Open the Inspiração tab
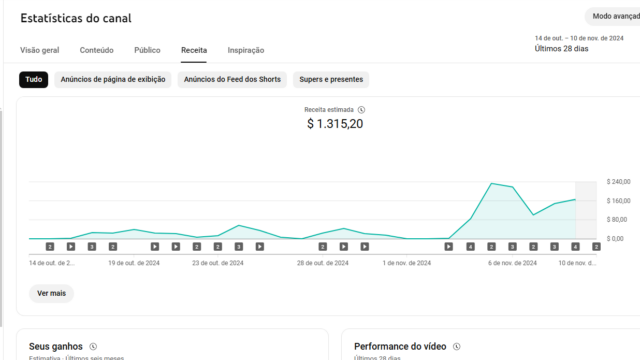This screenshot has height=360, width=640. click(x=246, y=50)
